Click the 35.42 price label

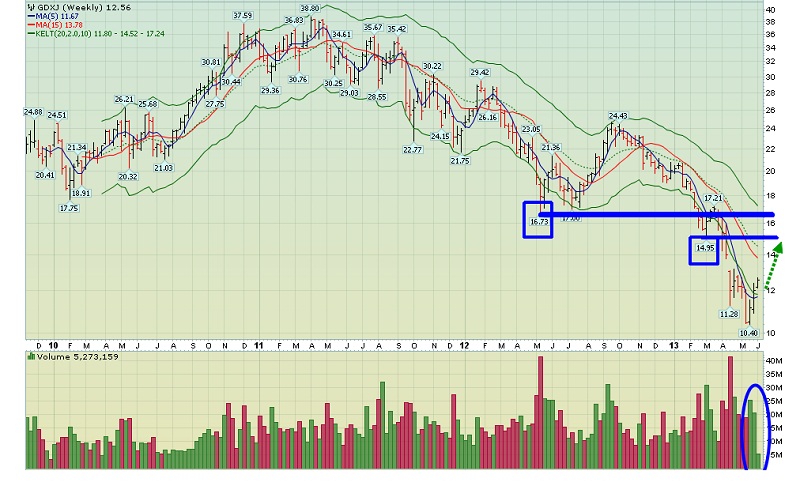396,29
